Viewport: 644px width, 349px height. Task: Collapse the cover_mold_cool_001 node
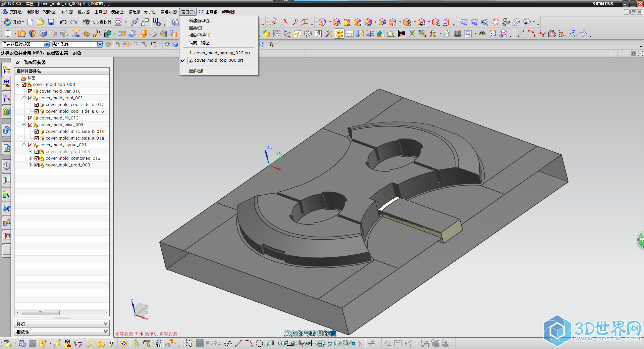(24, 98)
